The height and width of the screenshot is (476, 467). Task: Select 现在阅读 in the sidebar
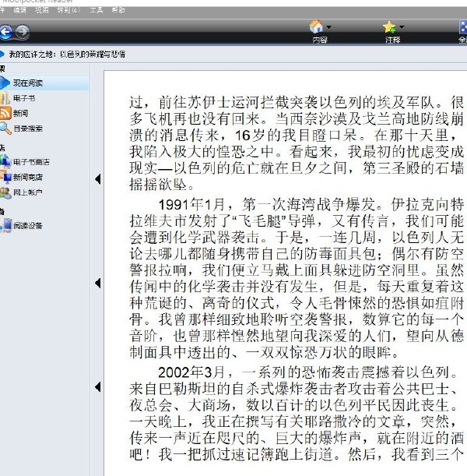click(44, 83)
